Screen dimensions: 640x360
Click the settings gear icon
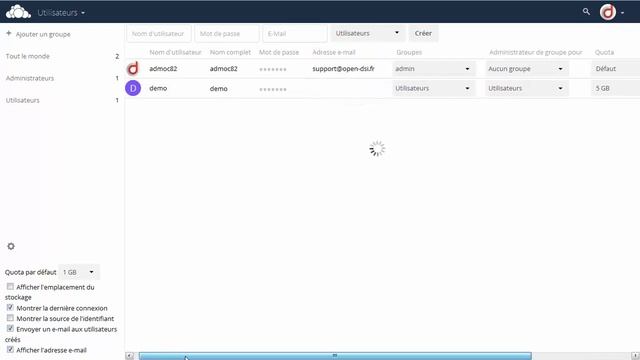pyautogui.click(x=11, y=246)
